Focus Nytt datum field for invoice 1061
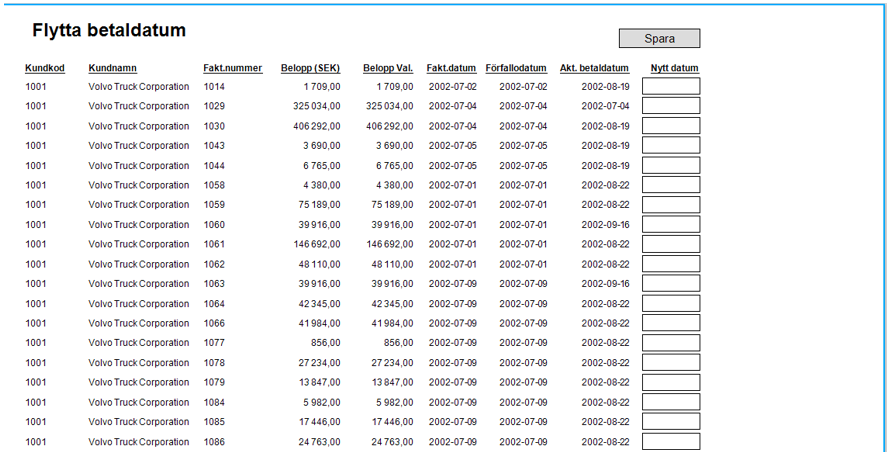 [x=671, y=244]
